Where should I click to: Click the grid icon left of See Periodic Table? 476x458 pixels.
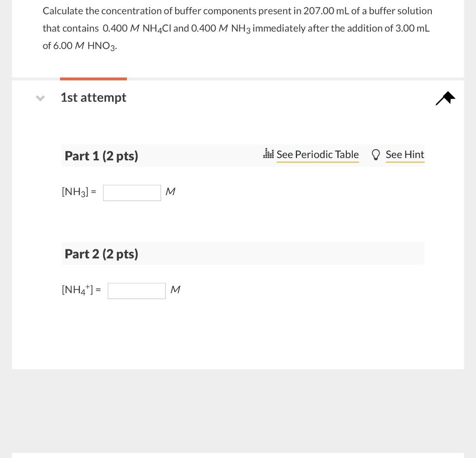click(x=268, y=153)
